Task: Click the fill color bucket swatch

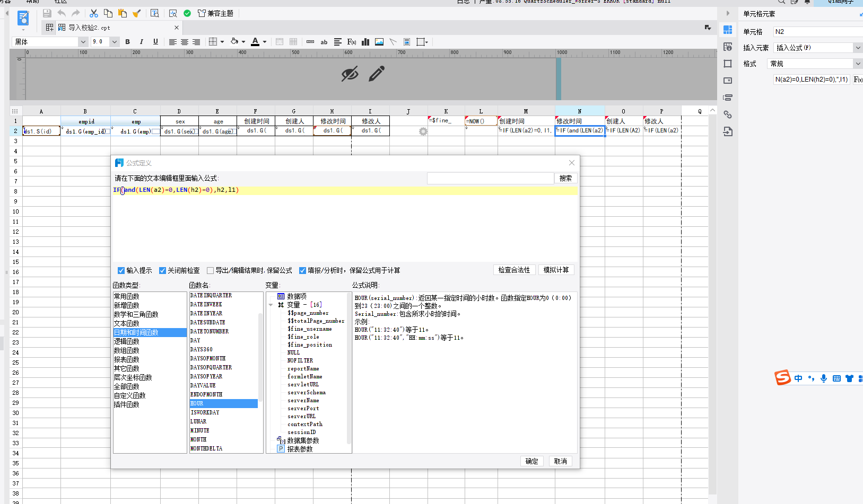Action: tap(234, 42)
